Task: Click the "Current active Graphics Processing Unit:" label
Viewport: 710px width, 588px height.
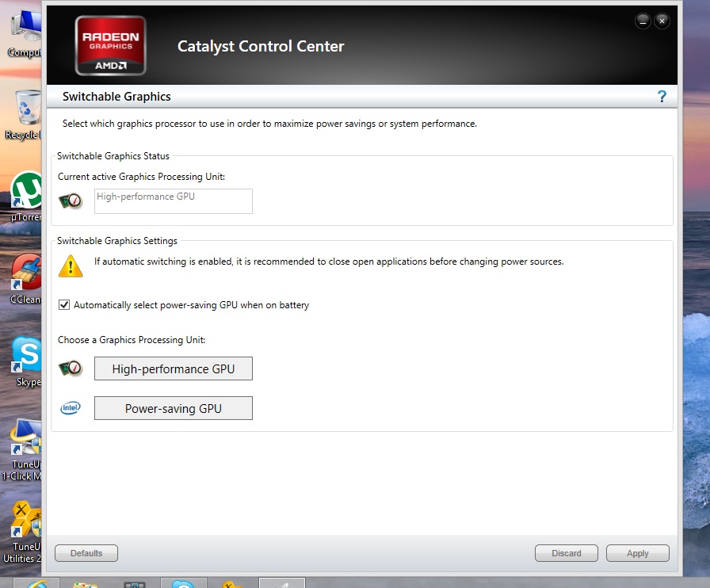Action: coord(141,177)
